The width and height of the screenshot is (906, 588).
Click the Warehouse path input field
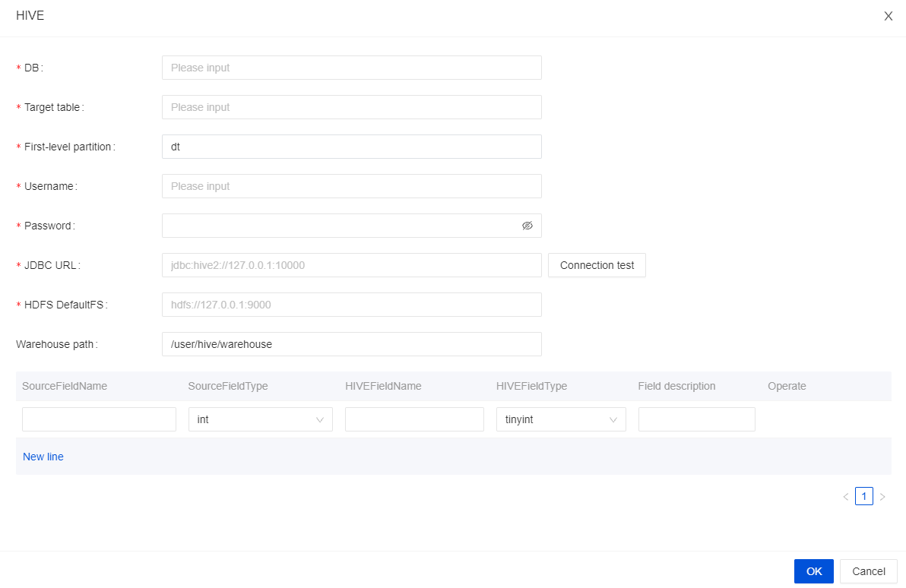coord(351,344)
